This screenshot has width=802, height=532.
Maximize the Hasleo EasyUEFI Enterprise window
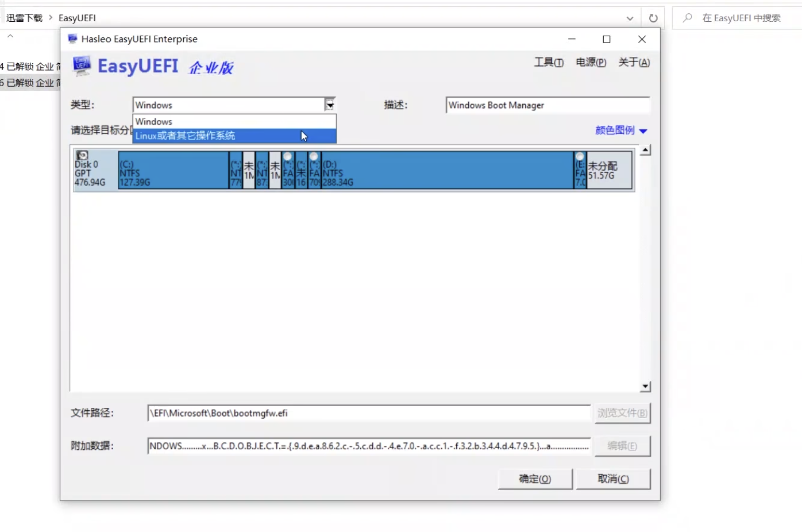click(607, 39)
